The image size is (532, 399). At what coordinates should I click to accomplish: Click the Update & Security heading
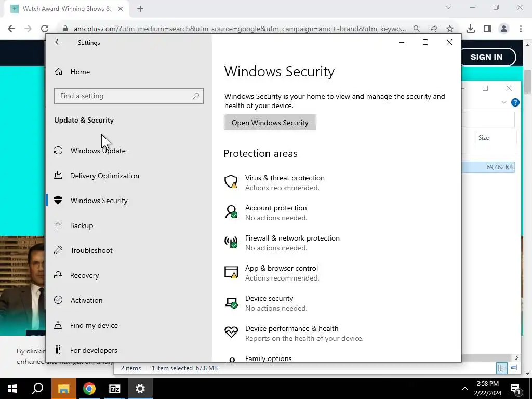point(84,120)
